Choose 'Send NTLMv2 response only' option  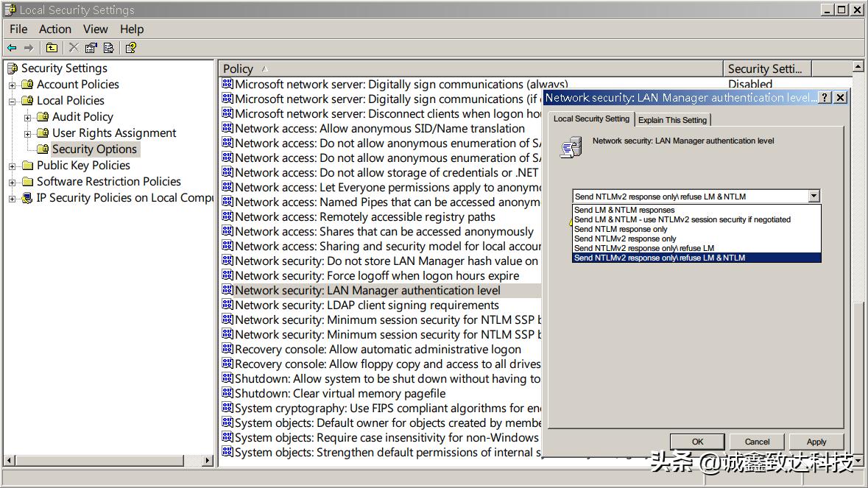pos(696,238)
